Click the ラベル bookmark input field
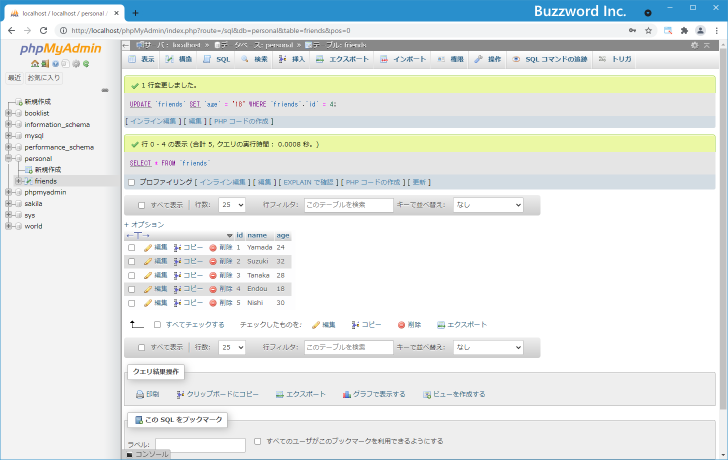 (x=201, y=445)
